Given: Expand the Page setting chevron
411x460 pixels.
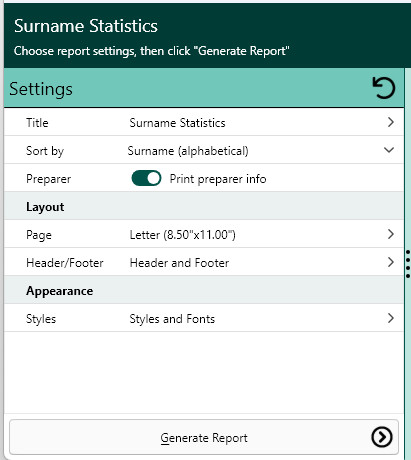Looking at the screenshot, I should click(391, 234).
